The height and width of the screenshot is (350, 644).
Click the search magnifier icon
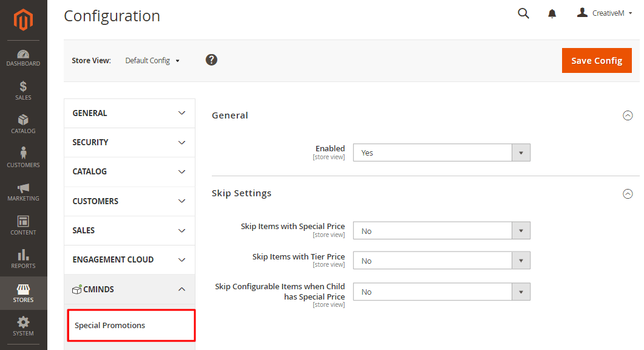click(x=523, y=13)
